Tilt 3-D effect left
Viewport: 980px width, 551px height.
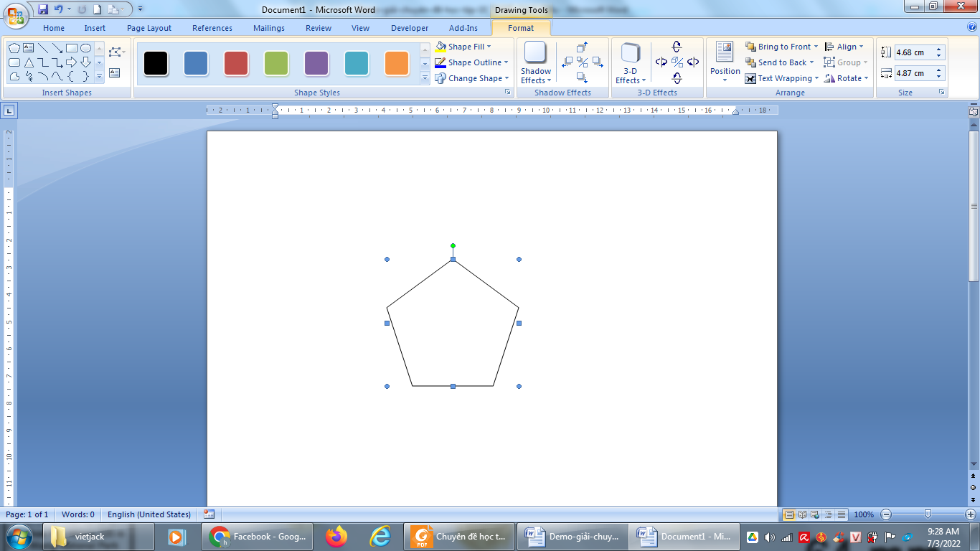[x=661, y=62]
